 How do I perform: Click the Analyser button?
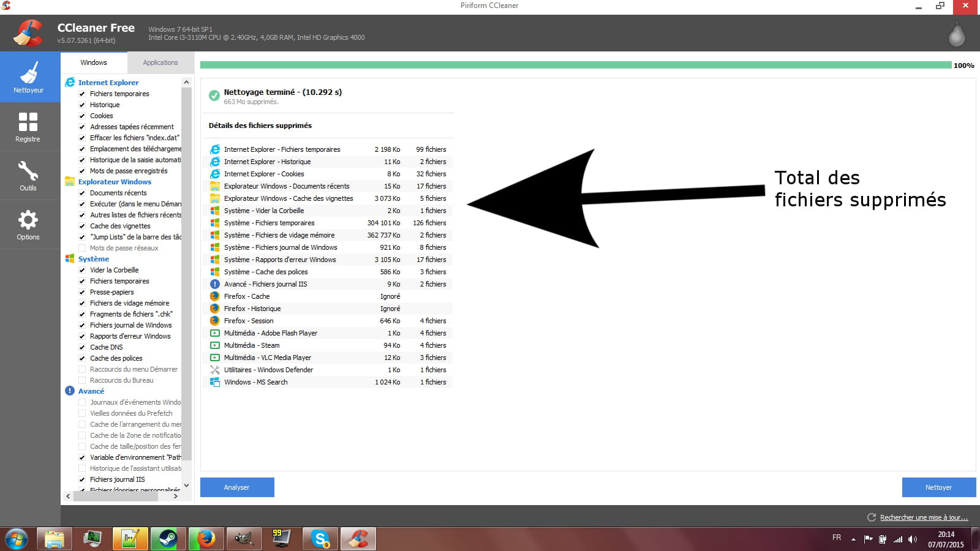click(x=237, y=487)
